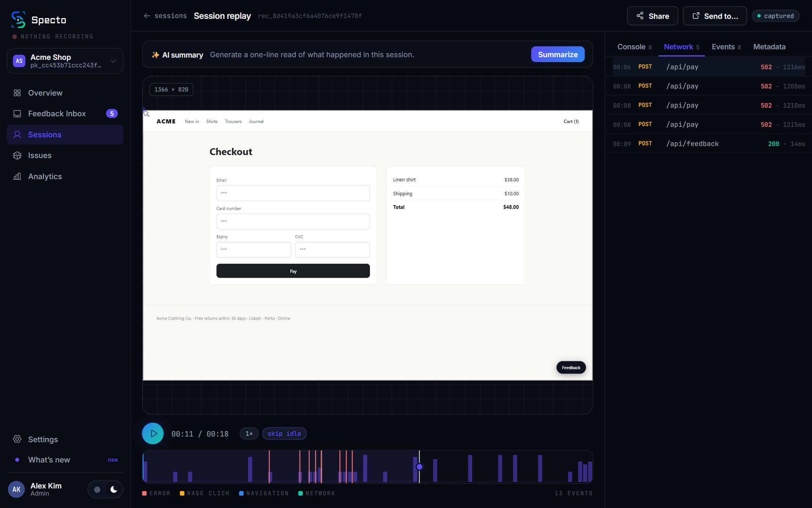This screenshot has height=508, width=812.
Task: Toggle the skip idle option
Action: click(x=284, y=433)
